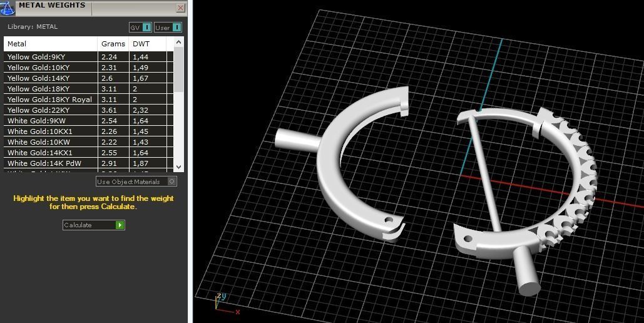Click the sprue rod on left ring
Screen dimensions: 644x323
(297, 140)
